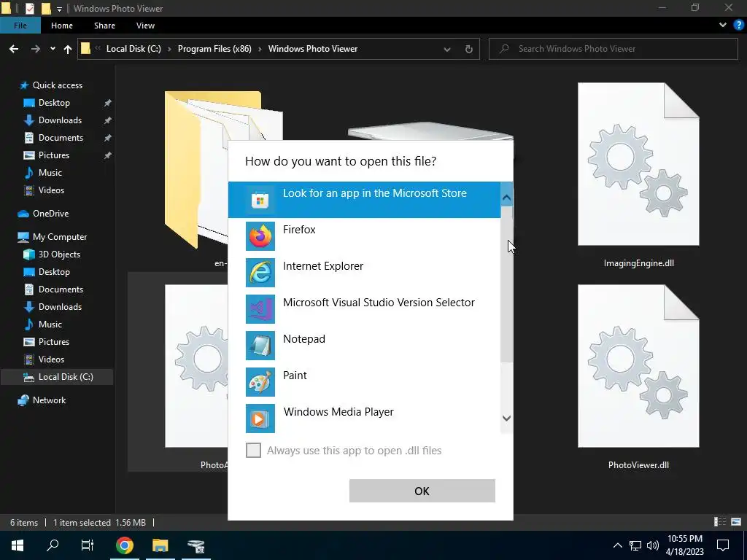Open the notification center icon
747x560 pixels.
723,545
